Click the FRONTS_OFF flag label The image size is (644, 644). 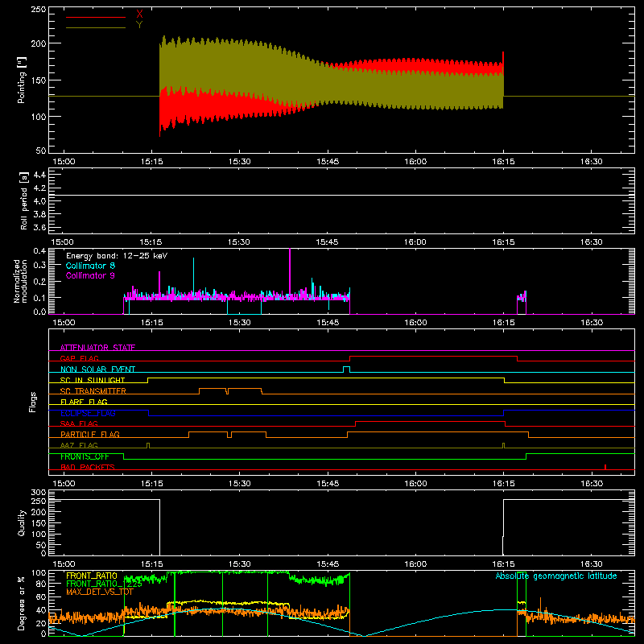click(x=85, y=456)
